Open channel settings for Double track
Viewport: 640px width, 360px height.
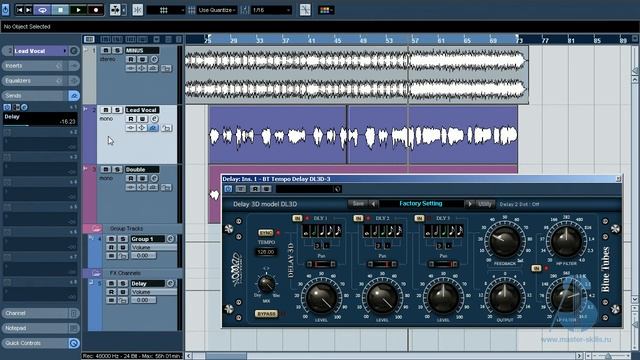(x=154, y=178)
